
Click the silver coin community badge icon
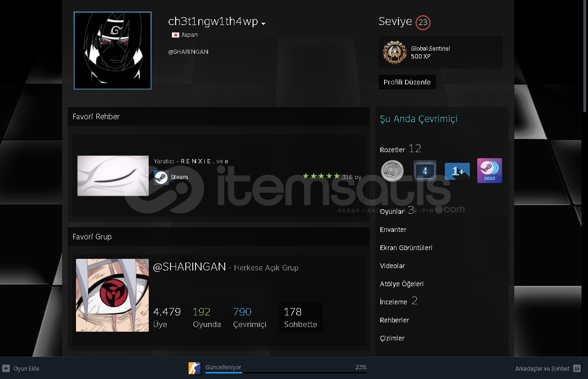tap(392, 171)
